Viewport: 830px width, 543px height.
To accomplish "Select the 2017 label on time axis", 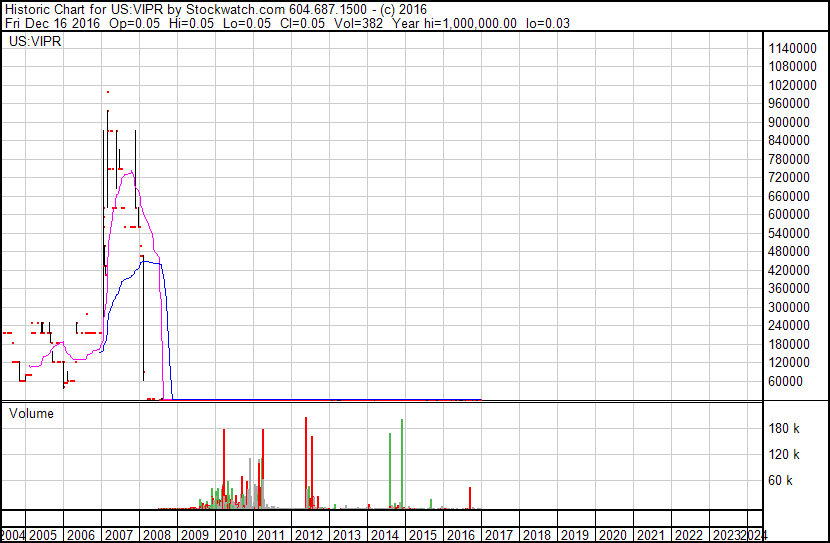I will [499, 535].
